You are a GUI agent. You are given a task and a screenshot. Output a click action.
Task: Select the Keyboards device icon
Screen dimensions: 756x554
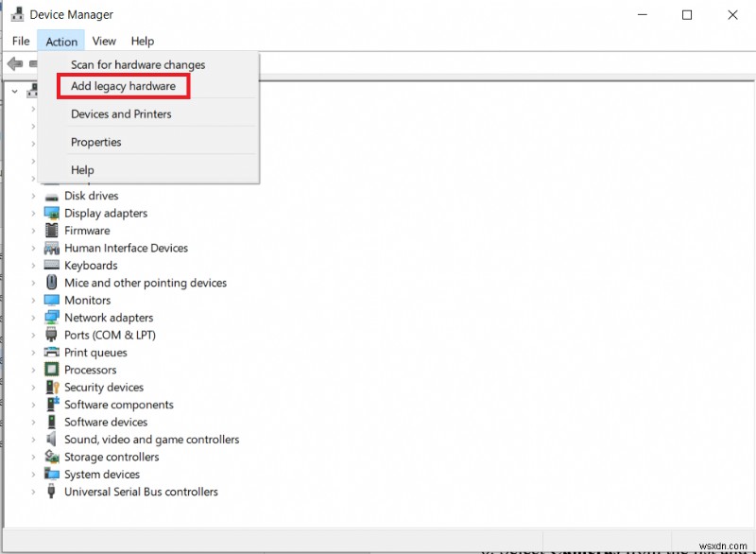pyautogui.click(x=50, y=265)
